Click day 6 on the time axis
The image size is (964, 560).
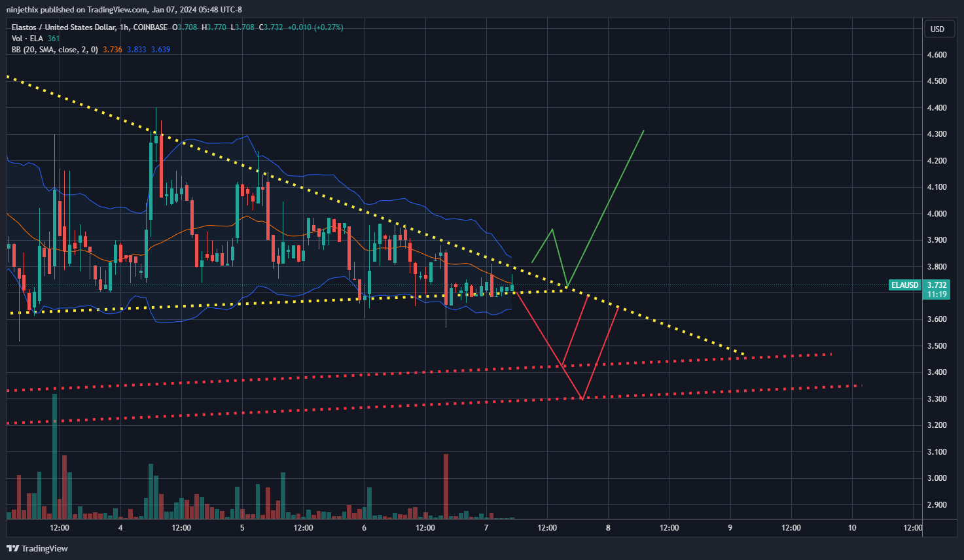pyautogui.click(x=364, y=528)
